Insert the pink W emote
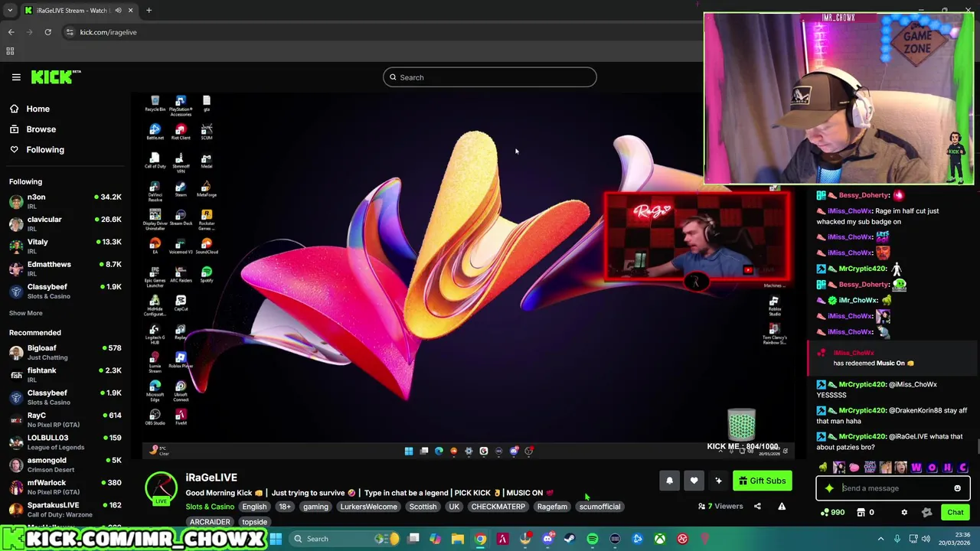 point(916,468)
